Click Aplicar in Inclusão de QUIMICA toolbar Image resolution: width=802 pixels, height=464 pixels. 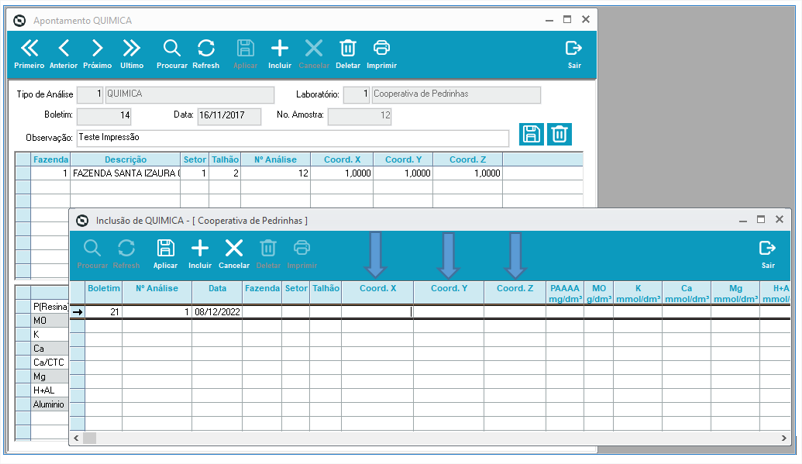(165, 254)
